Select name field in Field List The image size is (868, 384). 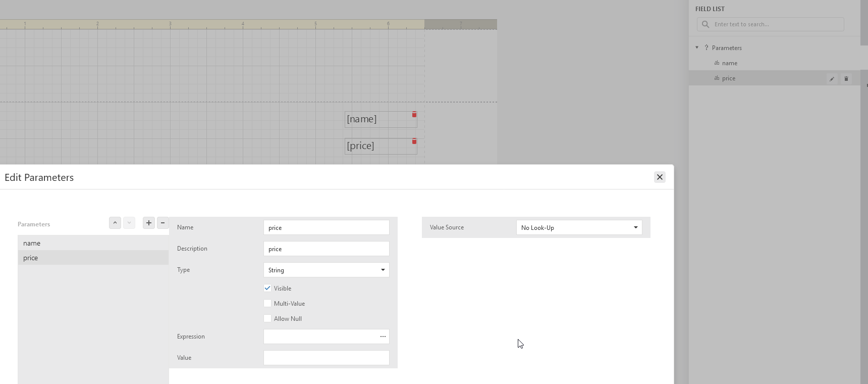(x=775, y=63)
